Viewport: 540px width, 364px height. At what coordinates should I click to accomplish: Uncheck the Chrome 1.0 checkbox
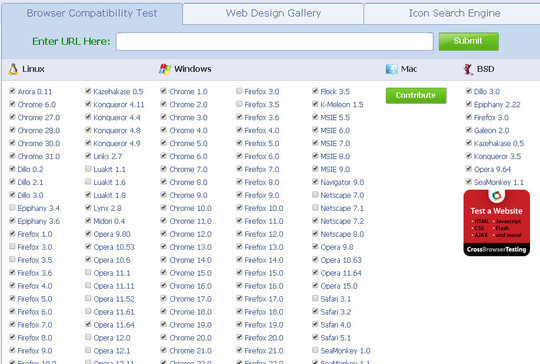pos(164,91)
